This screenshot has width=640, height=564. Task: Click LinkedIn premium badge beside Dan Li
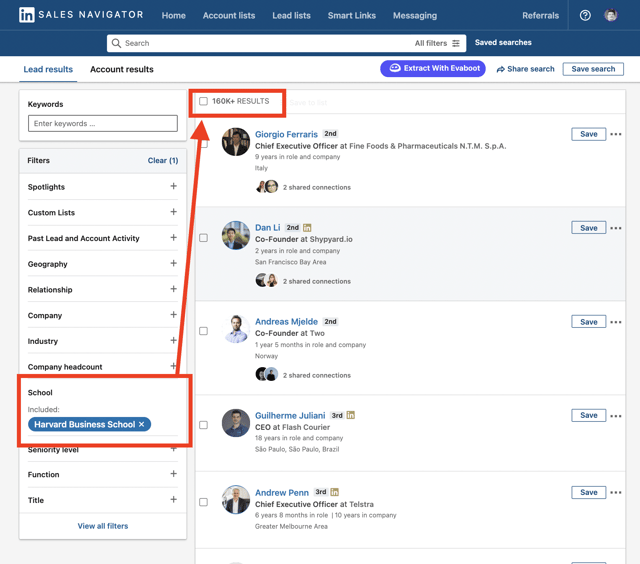tap(307, 228)
